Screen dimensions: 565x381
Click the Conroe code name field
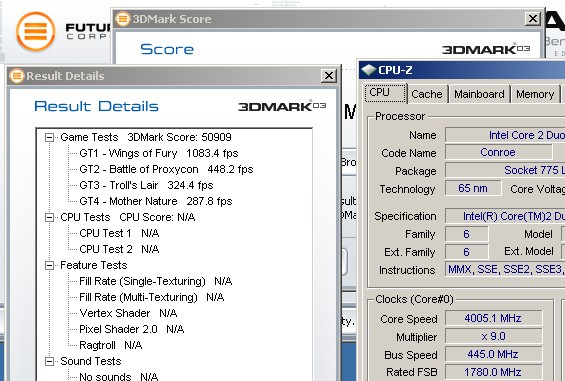[x=498, y=152]
